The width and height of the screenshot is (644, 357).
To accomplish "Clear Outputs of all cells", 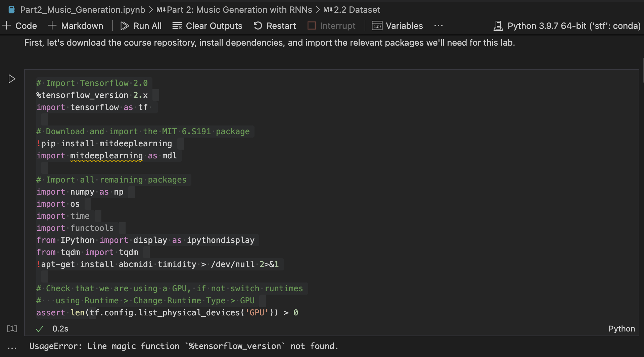I will pos(207,26).
